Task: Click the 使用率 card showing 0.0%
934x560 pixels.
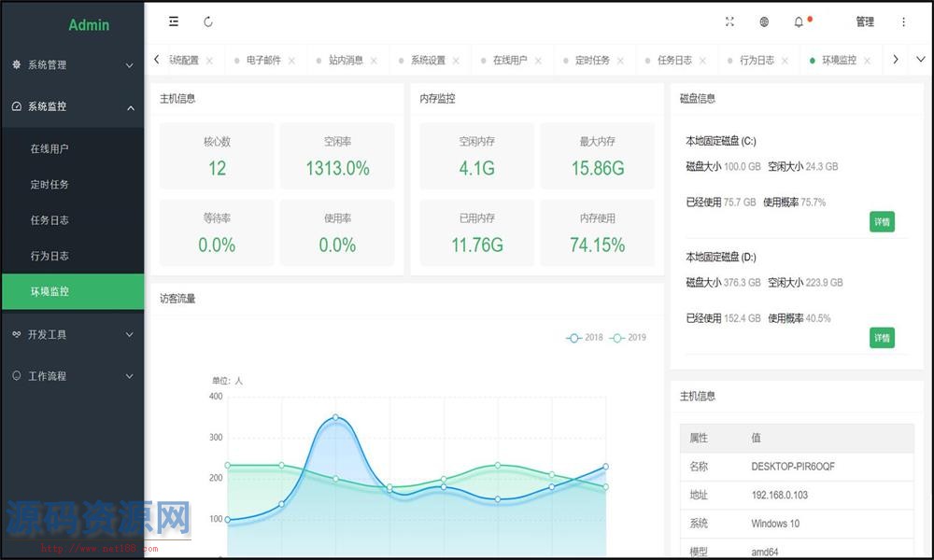Action: click(x=337, y=232)
